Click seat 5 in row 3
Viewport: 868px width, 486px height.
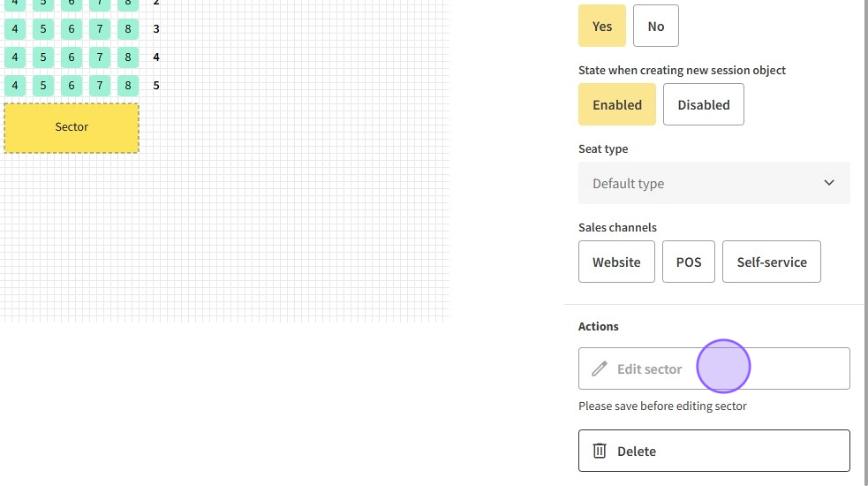43,29
